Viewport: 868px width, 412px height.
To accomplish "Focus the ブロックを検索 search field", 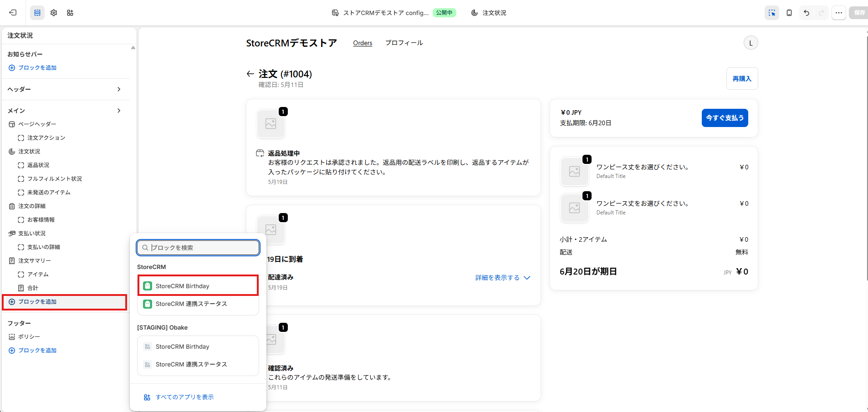I will point(198,248).
